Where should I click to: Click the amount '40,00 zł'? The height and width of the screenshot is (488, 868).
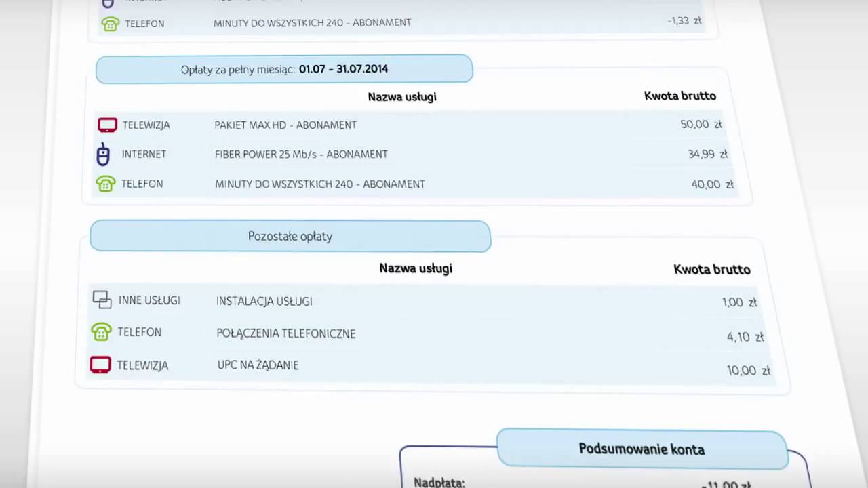click(x=712, y=184)
